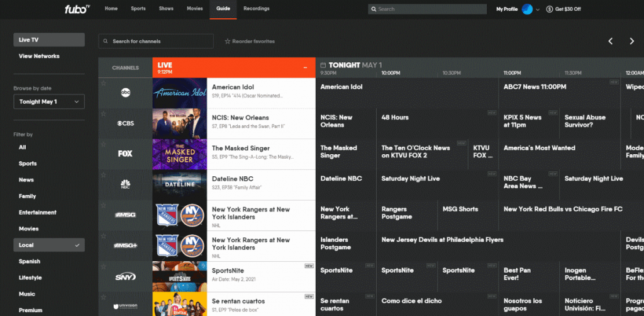Click the Get $30 Off dollar icon

[549, 9]
